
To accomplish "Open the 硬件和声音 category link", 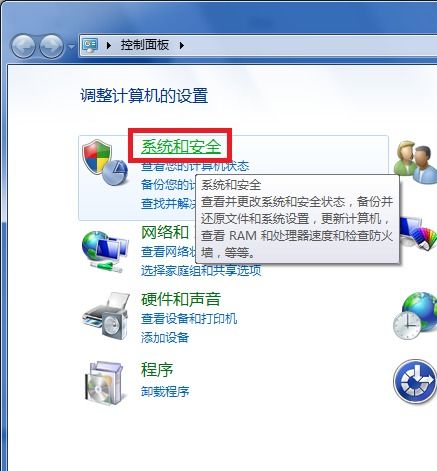I will pos(181,299).
